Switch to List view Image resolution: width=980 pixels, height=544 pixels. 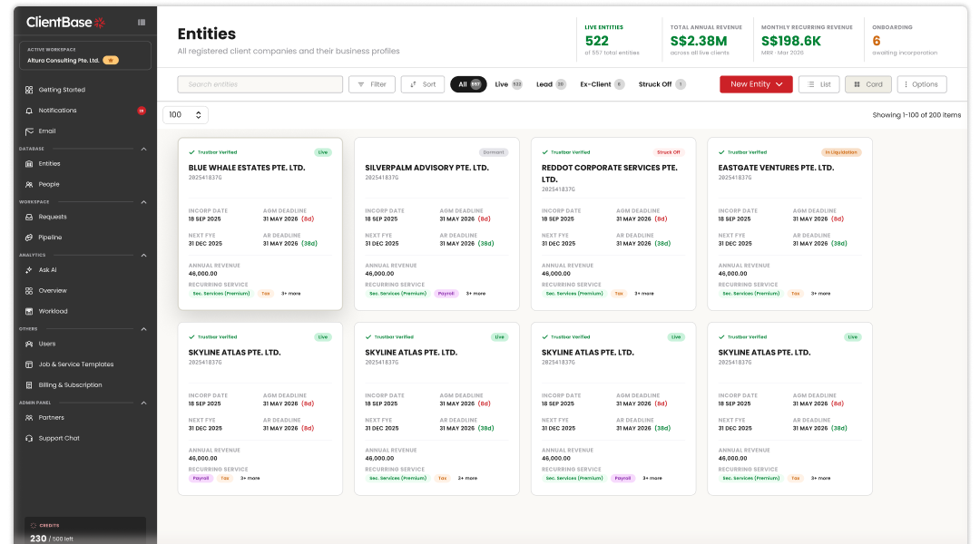(x=818, y=84)
